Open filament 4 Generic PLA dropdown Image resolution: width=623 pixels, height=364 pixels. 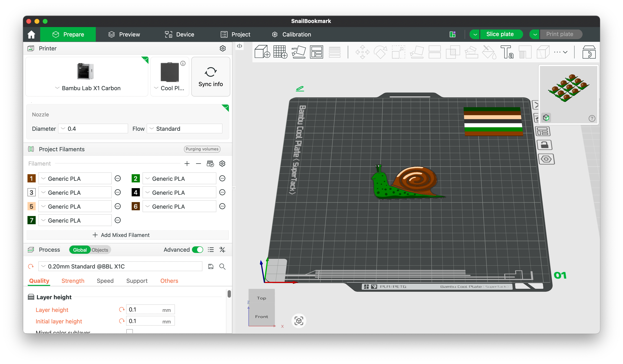click(179, 192)
